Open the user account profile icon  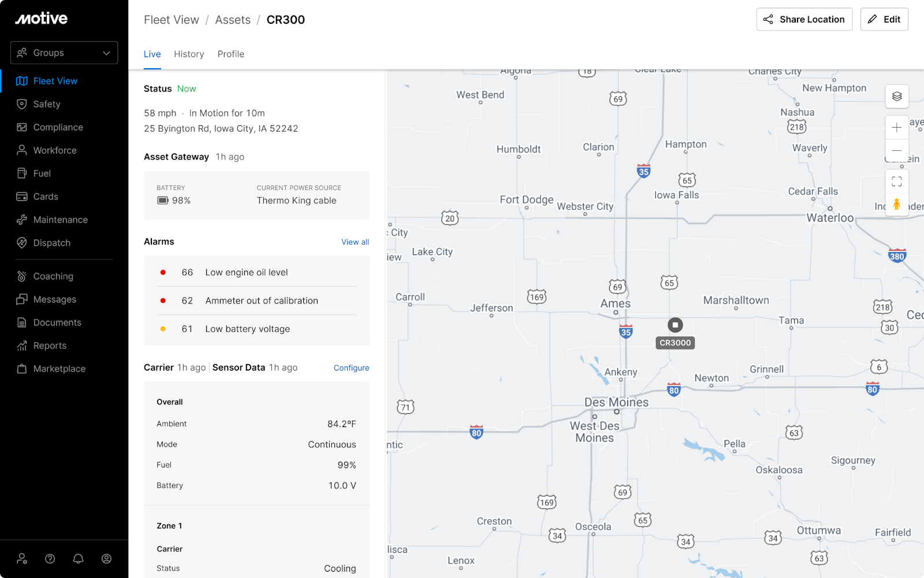pos(106,558)
